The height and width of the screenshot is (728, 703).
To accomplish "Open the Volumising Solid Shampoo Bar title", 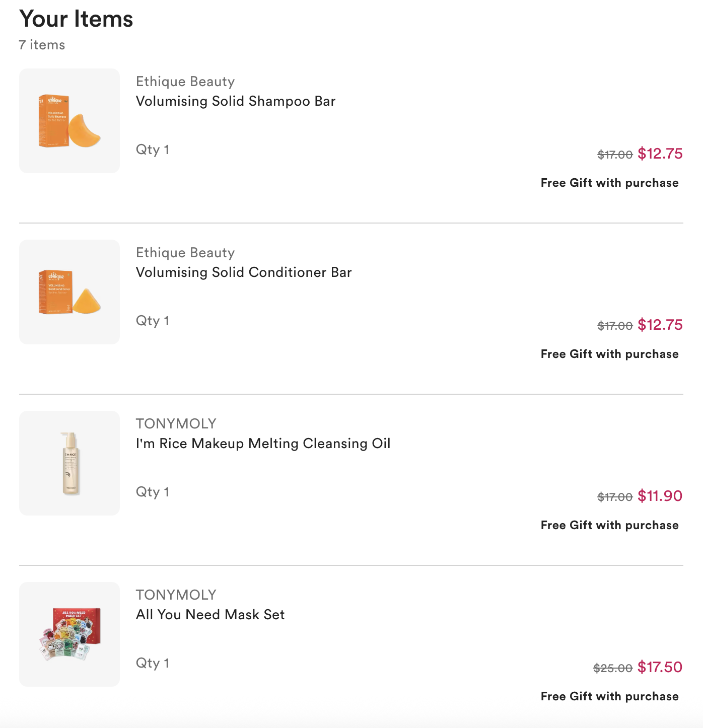I will pos(236,101).
